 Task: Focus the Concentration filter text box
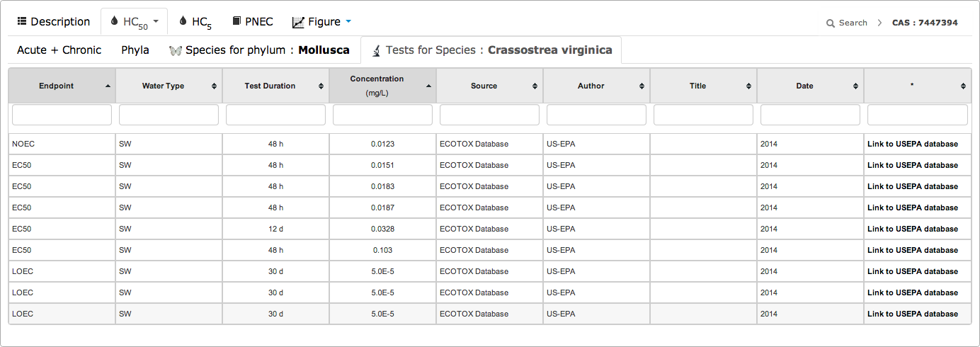pyautogui.click(x=382, y=115)
